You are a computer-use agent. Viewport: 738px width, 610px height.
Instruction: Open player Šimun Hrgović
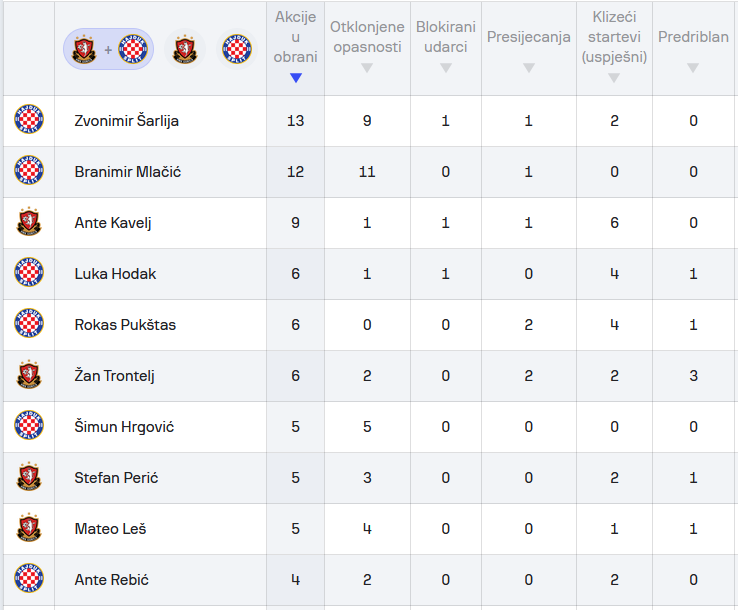124,427
